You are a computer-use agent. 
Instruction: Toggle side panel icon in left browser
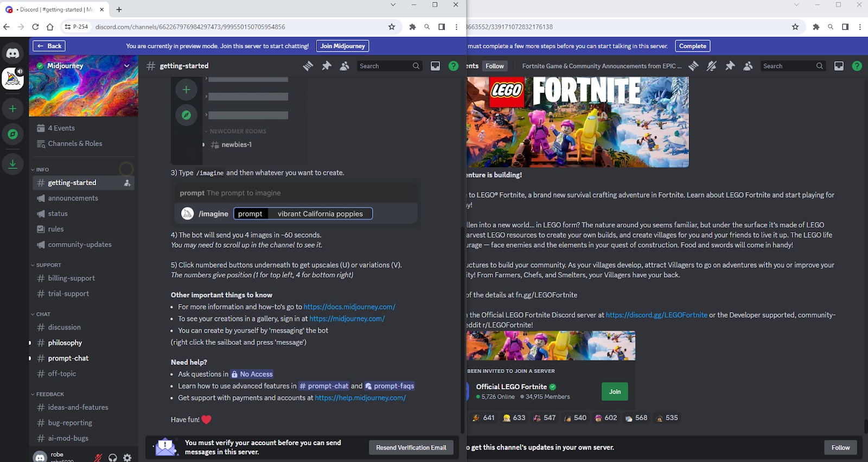[x=442, y=27]
